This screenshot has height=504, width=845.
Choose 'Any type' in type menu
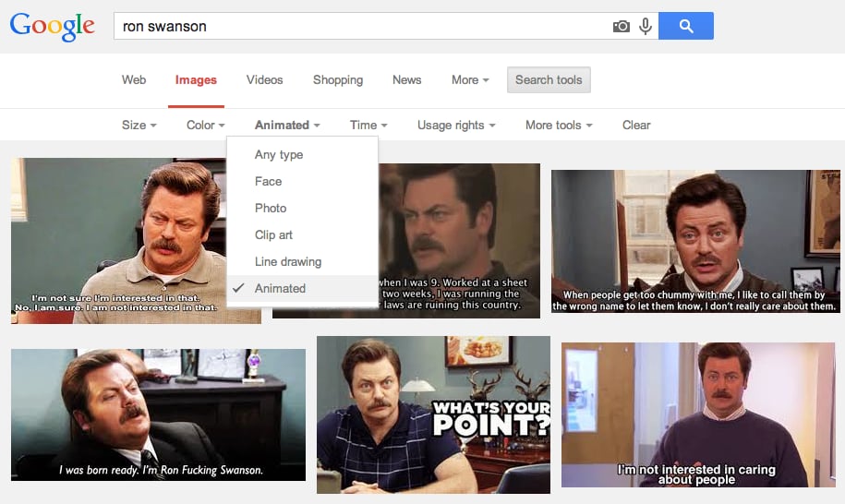pyautogui.click(x=302, y=154)
